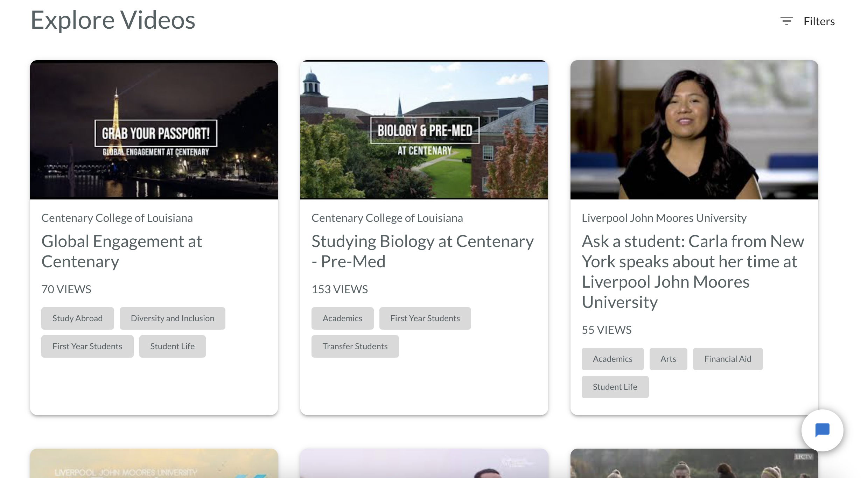Play the Biology & Pre-Med video thumbnail
Screen dimensions: 868x478
point(424,130)
